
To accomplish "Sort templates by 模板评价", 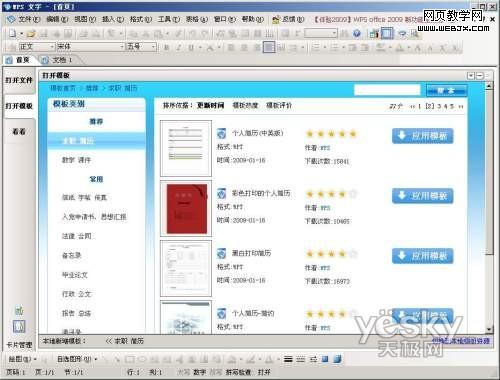I will tap(279, 105).
